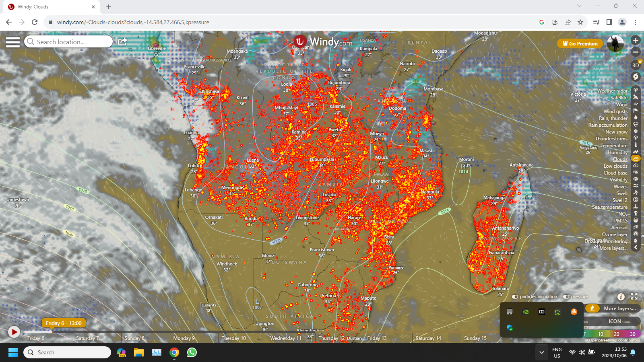The image size is (644, 362).
Task: Click the Lusaka city label on map
Action: [329, 195]
